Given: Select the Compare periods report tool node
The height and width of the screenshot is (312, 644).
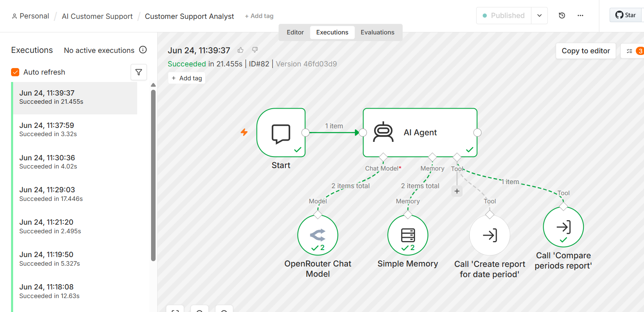Looking at the screenshot, I should click(563, 227).
